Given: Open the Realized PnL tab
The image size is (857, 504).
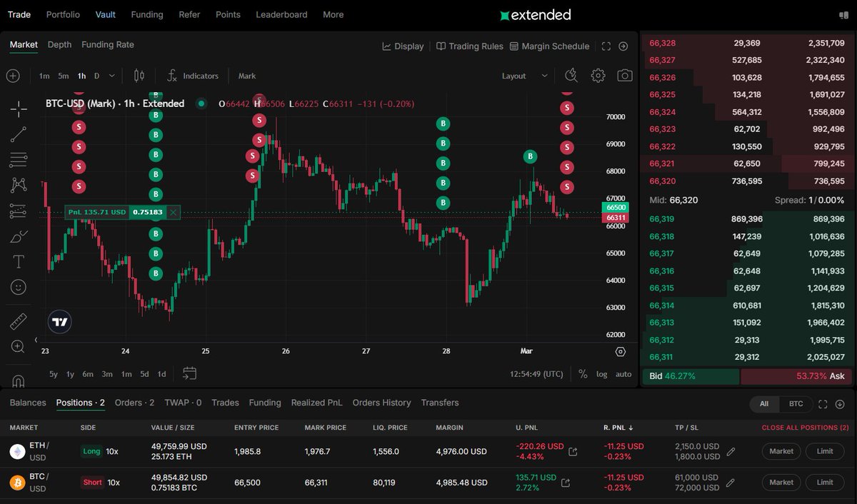Looking at the screenshot, I should tap(317, 403).
